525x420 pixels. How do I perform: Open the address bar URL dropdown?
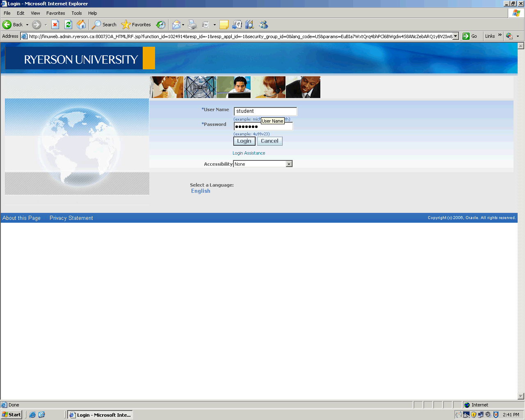(455, 36)
